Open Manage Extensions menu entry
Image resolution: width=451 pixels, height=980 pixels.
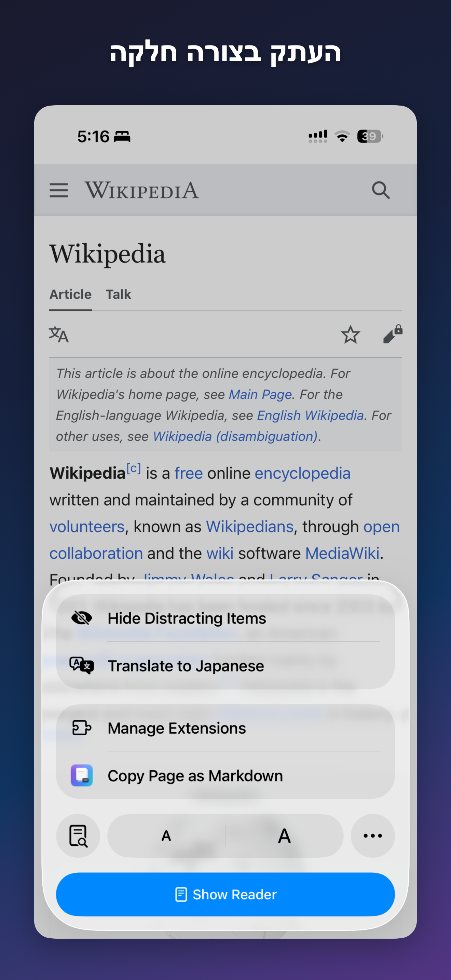pos(225,728)
